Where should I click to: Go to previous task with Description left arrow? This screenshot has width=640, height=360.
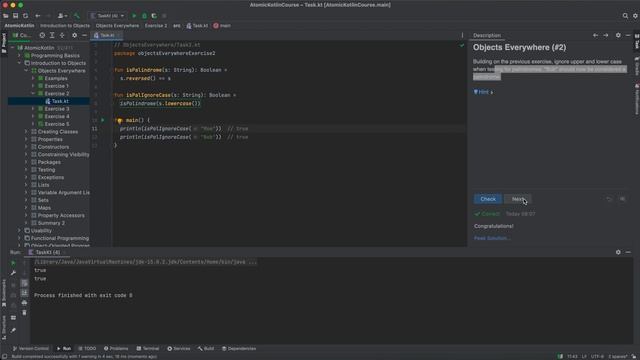coord(596,36)
